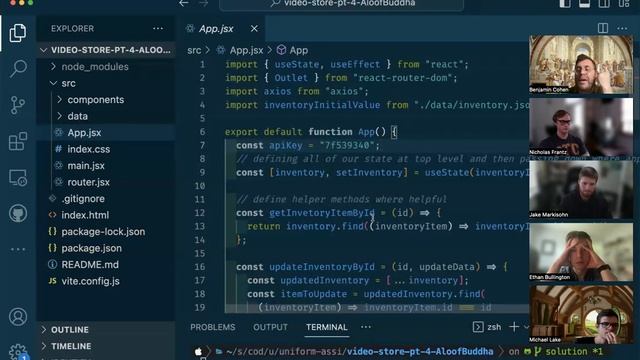Open the Search view in activity bar
Viewport: 640px width, 360px height.
click(18, 69)
